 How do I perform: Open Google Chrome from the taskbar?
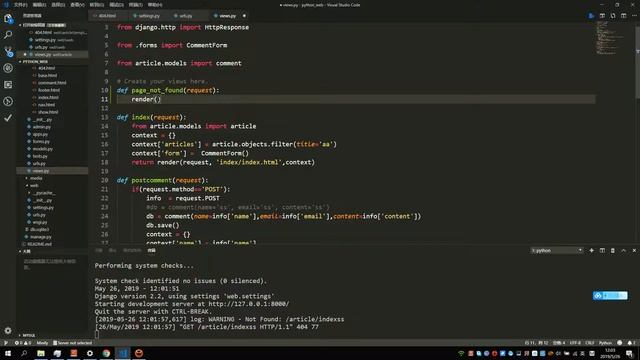pos(106,353)
